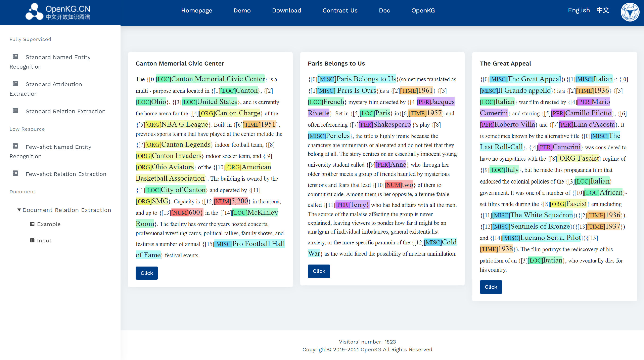Viewport: 644px width, 360px height.
Task: Go to the Download page
Action: 286,11
